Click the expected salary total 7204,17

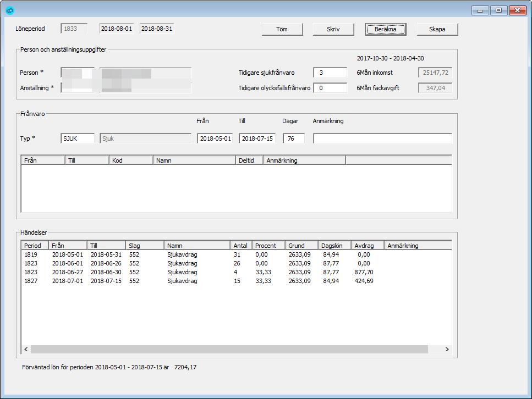[x=185, y=367]
